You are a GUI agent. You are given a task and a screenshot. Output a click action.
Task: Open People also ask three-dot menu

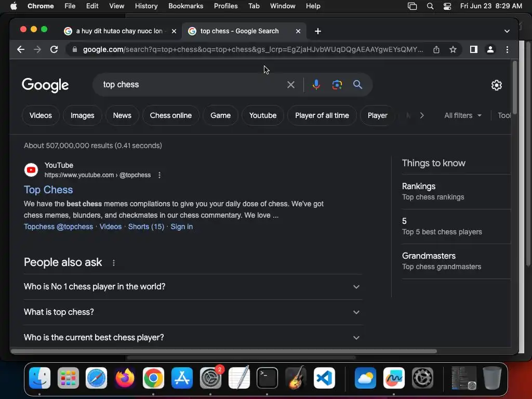(x=114, y=262)
